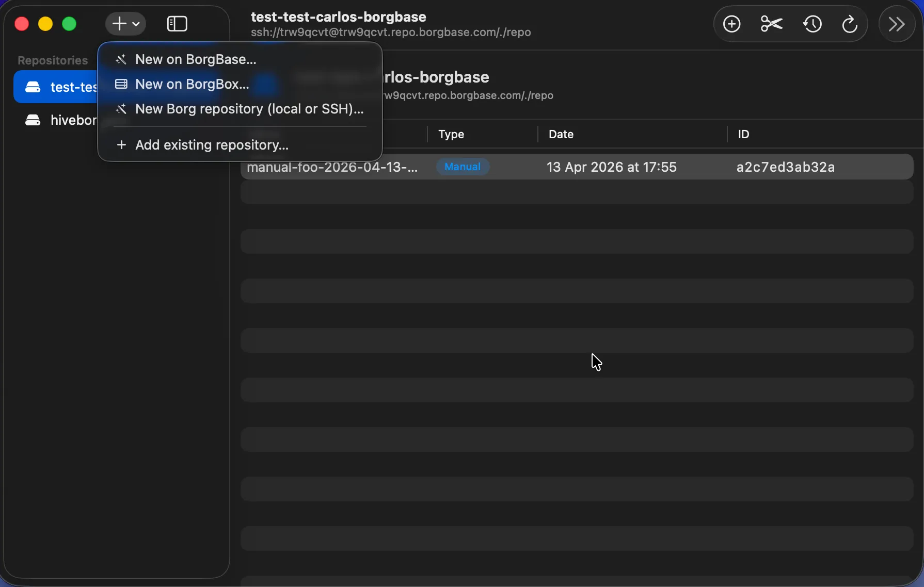Select the test-test repository drive icon
This screenshot has width=924, height=587.
click(x=33, y=87)
